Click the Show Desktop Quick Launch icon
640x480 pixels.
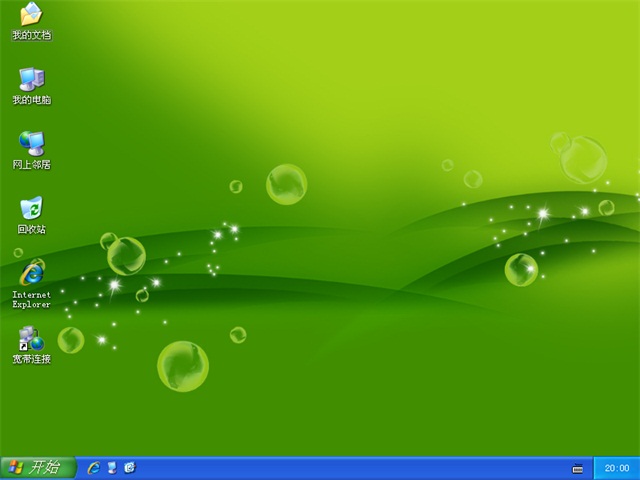tap(112, 467)
